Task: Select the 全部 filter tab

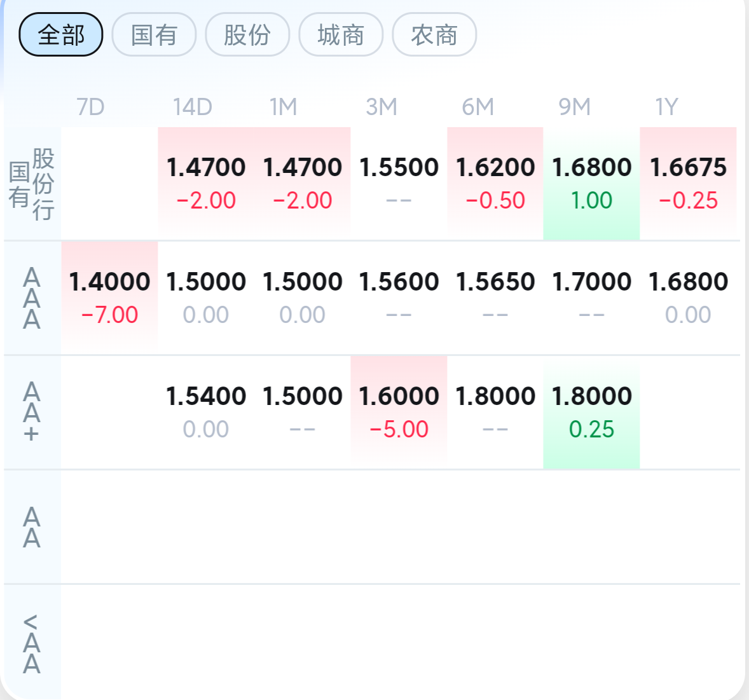Action: pos(60,34)
